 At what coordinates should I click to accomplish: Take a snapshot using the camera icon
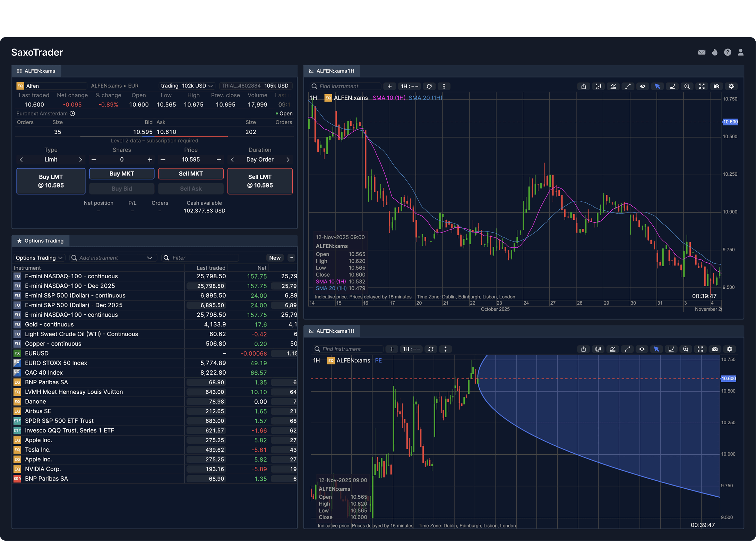716,86
